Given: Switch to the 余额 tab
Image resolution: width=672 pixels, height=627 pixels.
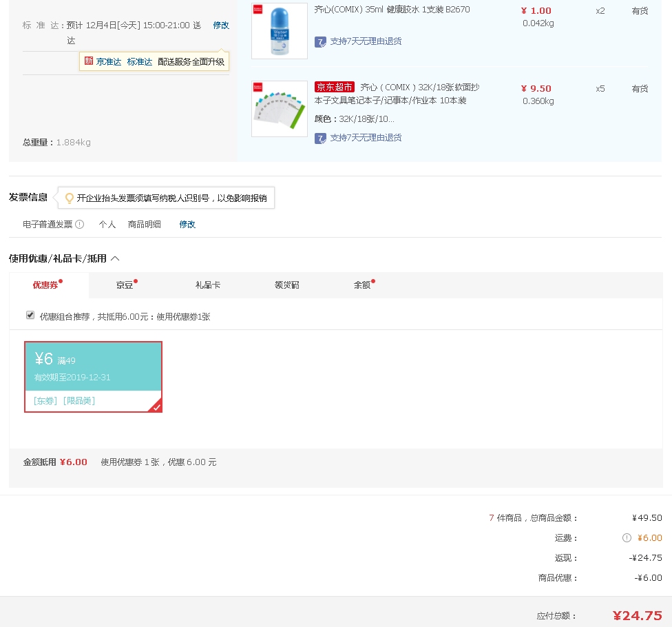Looking at the screenshot, I should point(362,285).
